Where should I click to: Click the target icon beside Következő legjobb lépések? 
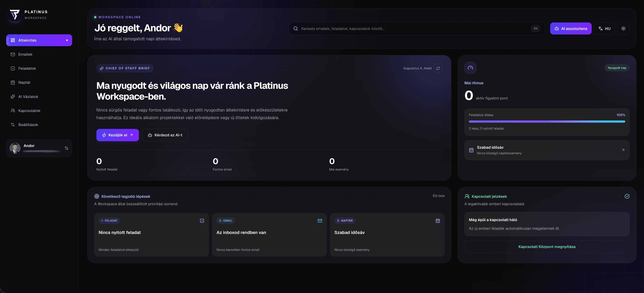[x=97, y=196]
